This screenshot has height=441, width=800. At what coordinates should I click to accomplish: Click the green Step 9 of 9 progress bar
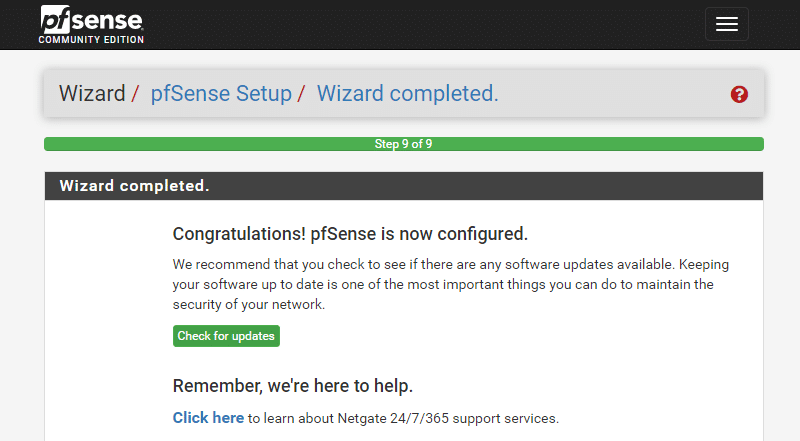pyautogui.click(x=404, y=144)
